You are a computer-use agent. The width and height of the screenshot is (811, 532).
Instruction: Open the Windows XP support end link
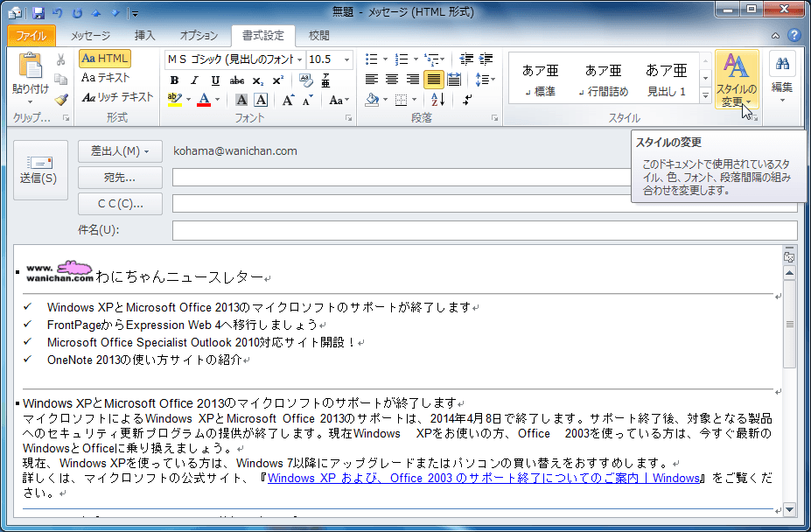pyautogui.click(x=484, y=478)
